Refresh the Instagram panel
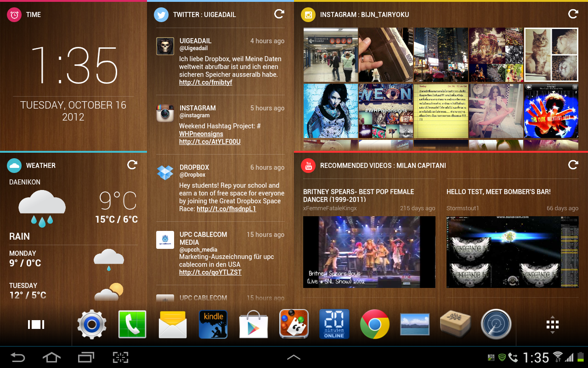This screenshot has width=588, height=368. coord(573,14)
